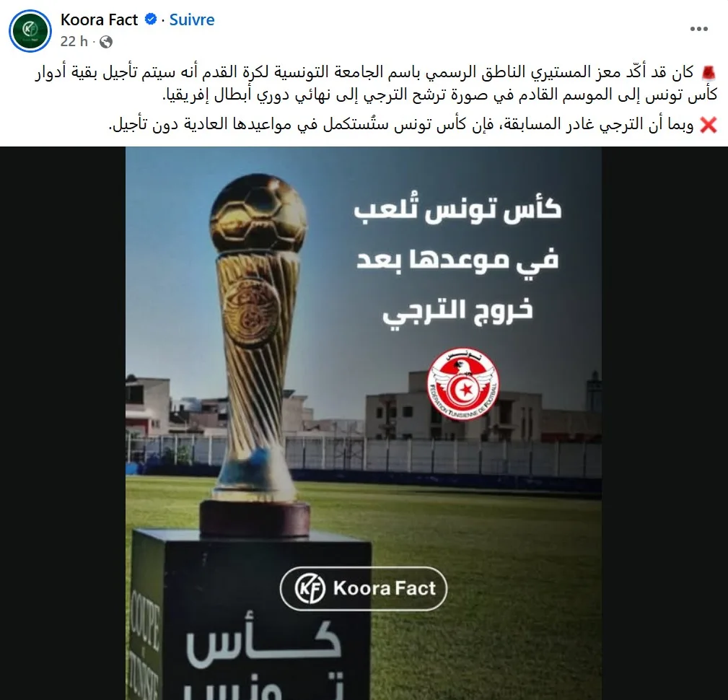Click the red siren emoji in the post
This screenshot has width=728, height=700.
(709, 72)
